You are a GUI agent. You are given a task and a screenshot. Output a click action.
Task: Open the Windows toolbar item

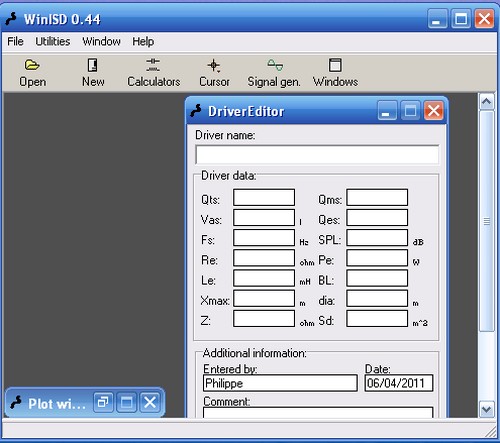tap(335, 73)
